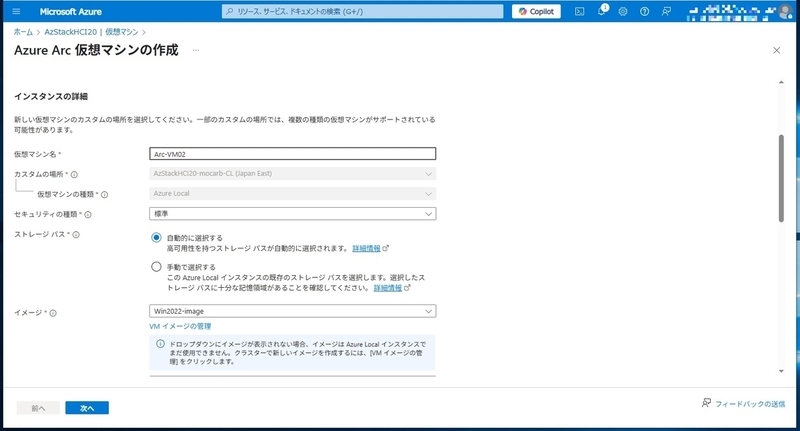
Task: Show info tooltip for ストレージ パス
Action: coord(76,235)
